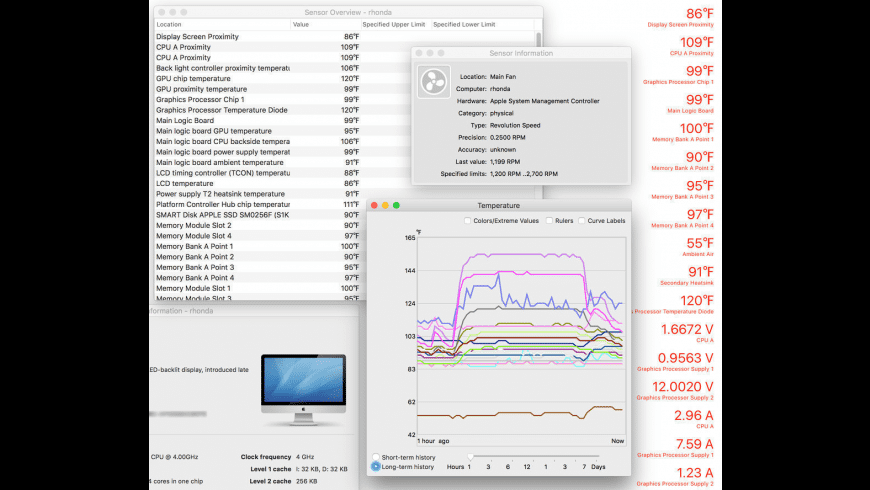Minimize the Temperature window

pos(386,205)
